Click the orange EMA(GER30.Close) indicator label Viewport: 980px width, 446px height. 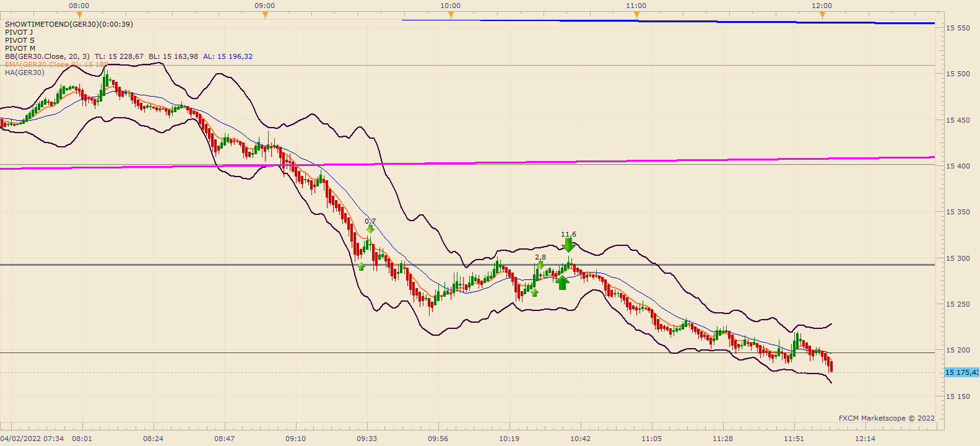56,64
